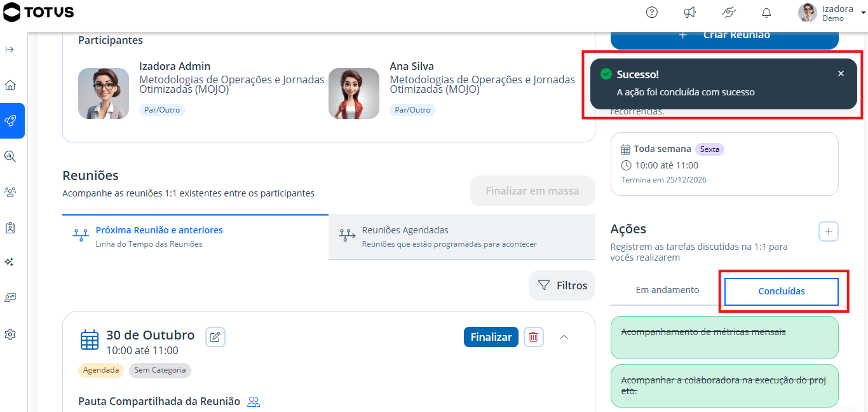
Task: Click the help question mark icon
Action: 651,13
